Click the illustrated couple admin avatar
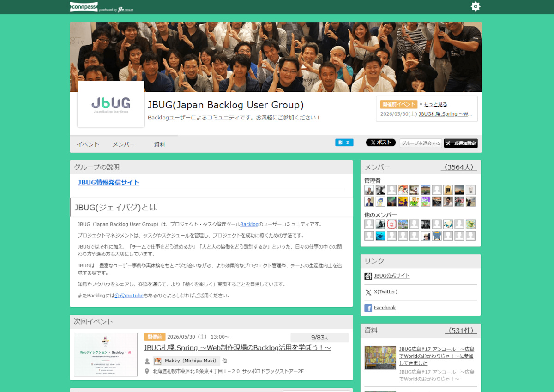Screen dimensions: 554x392 (x=403, y=190)
